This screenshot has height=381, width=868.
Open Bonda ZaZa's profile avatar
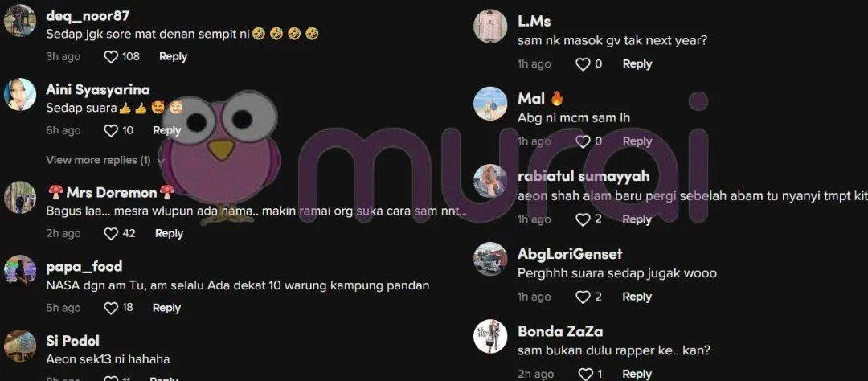490,336
